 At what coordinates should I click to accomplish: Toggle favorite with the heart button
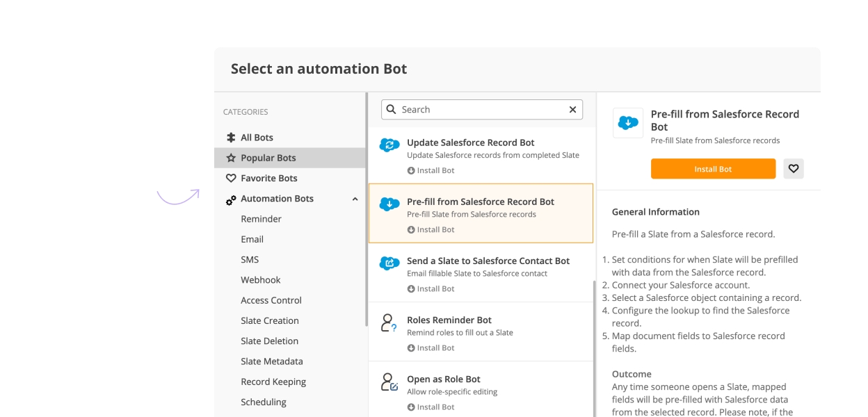[794, 169]
